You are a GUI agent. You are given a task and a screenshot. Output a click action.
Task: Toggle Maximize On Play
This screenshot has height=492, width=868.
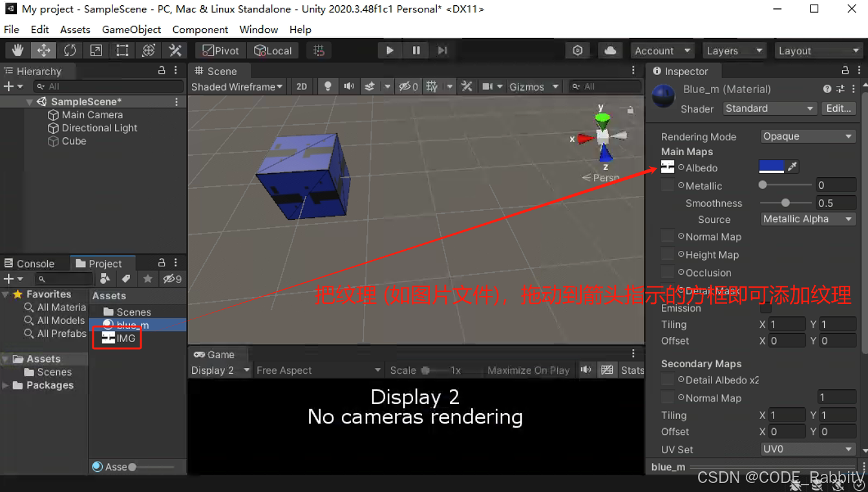[x=529, y=370]
